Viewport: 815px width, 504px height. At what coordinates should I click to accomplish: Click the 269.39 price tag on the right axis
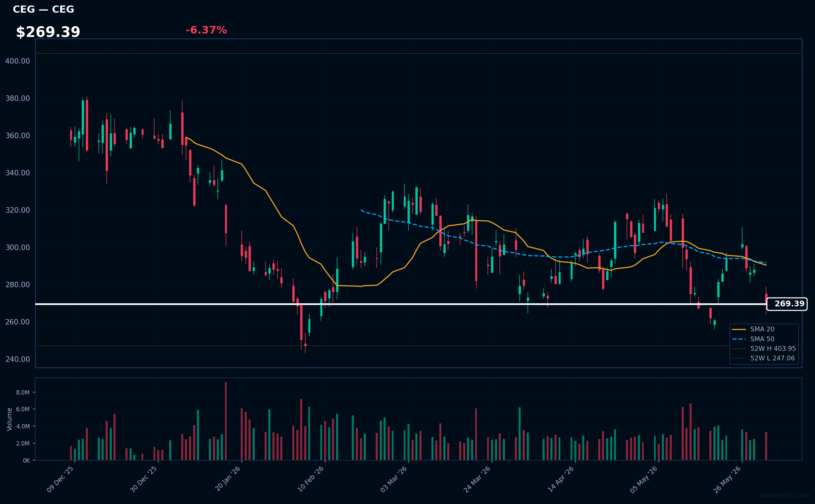point(787,304)
